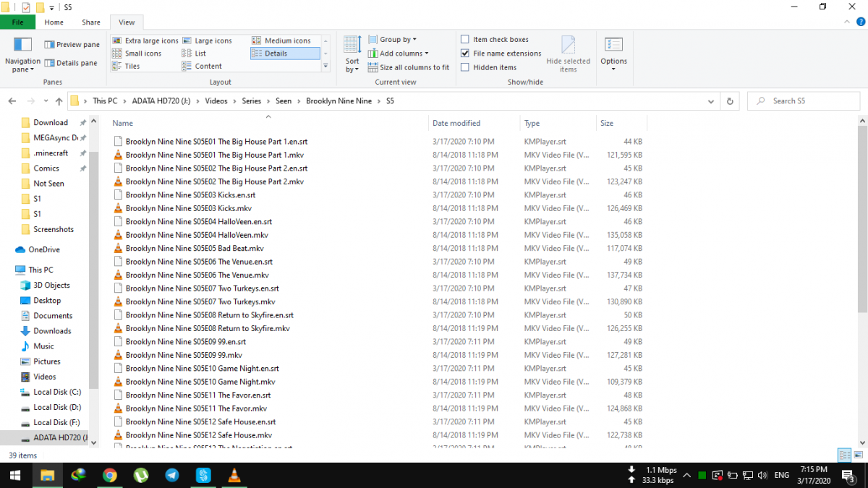The height and width of the screenshot is (488, 868).
Task: Refresh the current folder listing
Action: coord(730,101)
